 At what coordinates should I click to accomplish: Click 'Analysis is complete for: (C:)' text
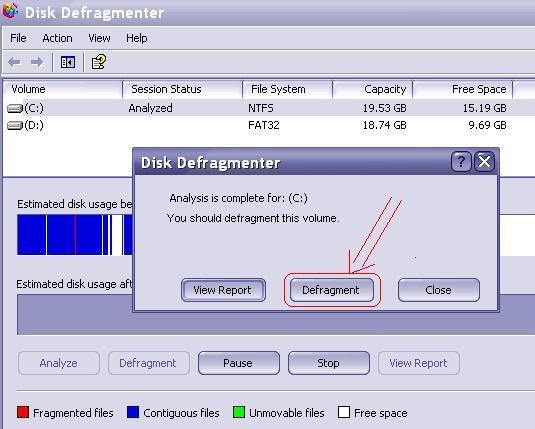238,198
